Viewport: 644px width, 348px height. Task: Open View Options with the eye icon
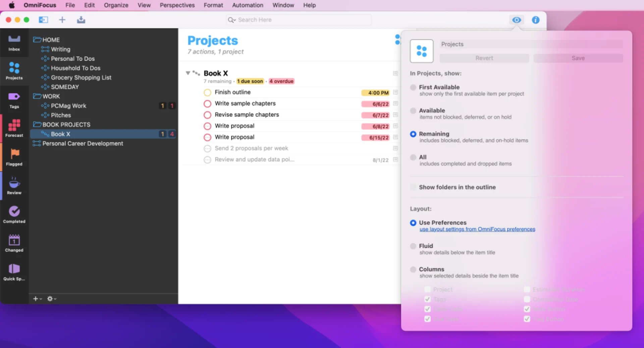click(x=517, y=20)
